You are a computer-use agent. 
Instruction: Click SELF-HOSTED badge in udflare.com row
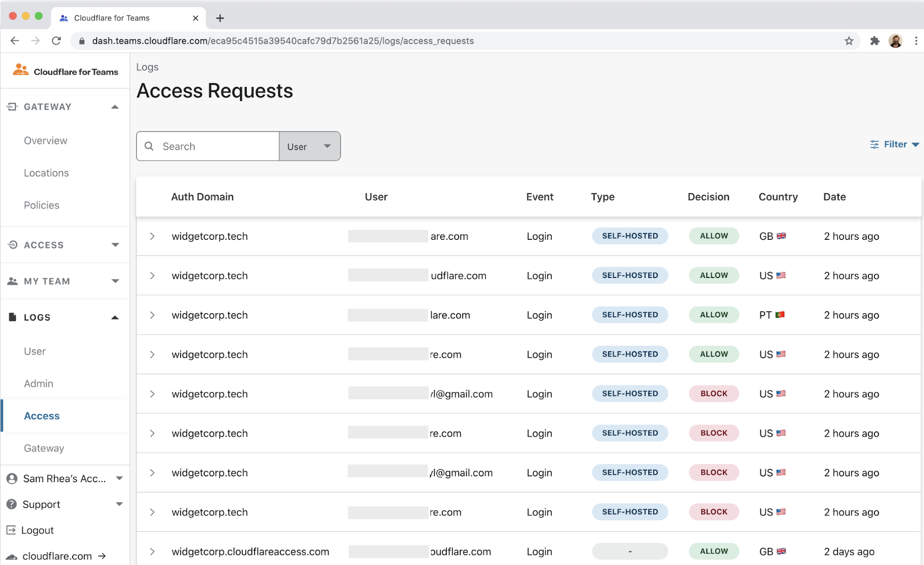[x=630, y=275]
